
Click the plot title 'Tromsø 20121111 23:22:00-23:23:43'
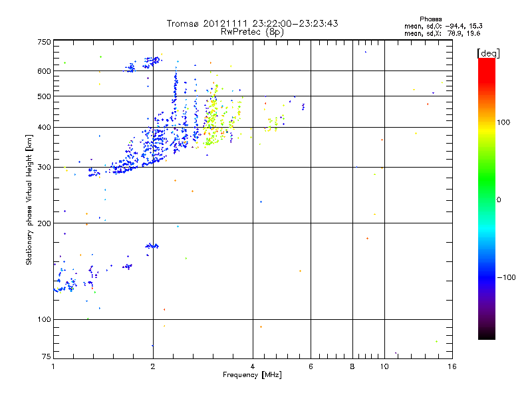252,23
